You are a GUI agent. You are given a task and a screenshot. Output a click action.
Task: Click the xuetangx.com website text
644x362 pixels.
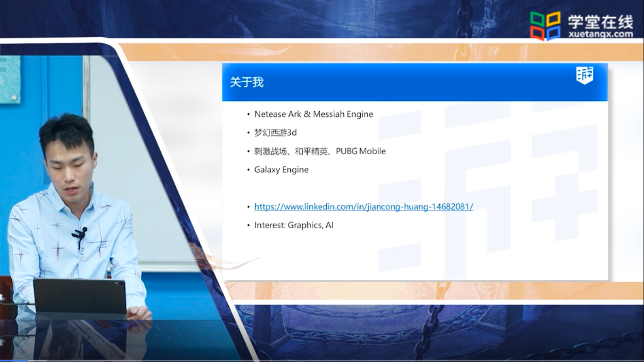click(600, 34)
